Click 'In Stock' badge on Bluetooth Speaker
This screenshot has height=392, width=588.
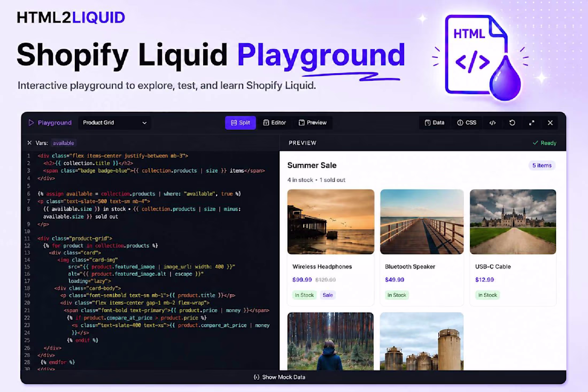point(397,295)
